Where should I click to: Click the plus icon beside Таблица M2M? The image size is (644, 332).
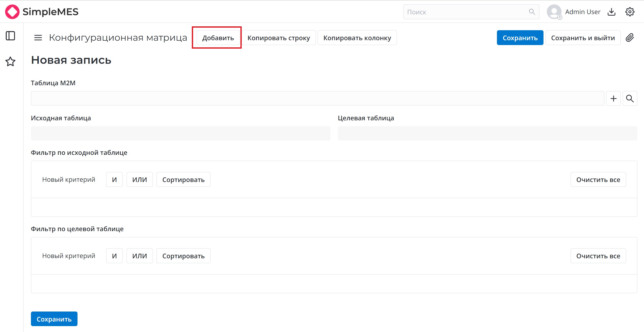pos(613,99)
